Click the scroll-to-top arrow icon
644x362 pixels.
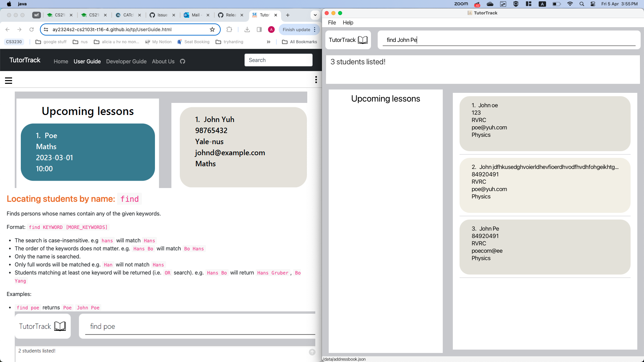coord(312,352)
